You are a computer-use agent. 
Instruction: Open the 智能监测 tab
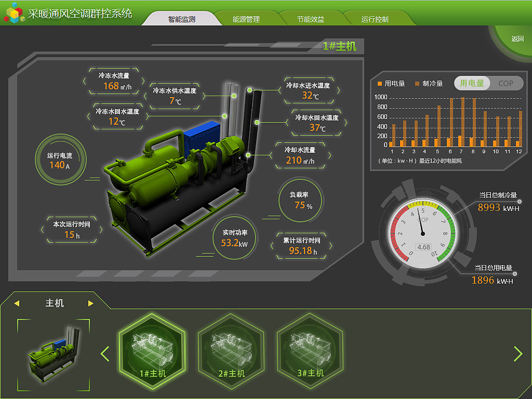[181, 19]
